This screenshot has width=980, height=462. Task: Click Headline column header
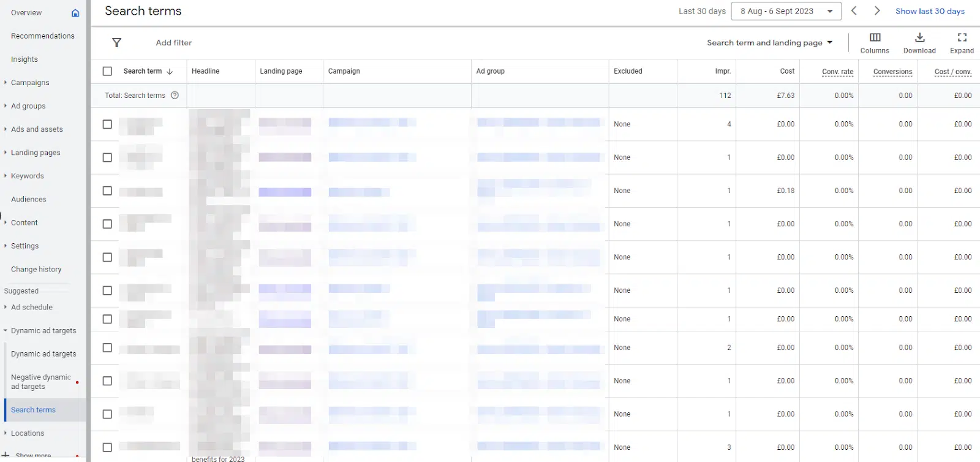coord(206,71)
